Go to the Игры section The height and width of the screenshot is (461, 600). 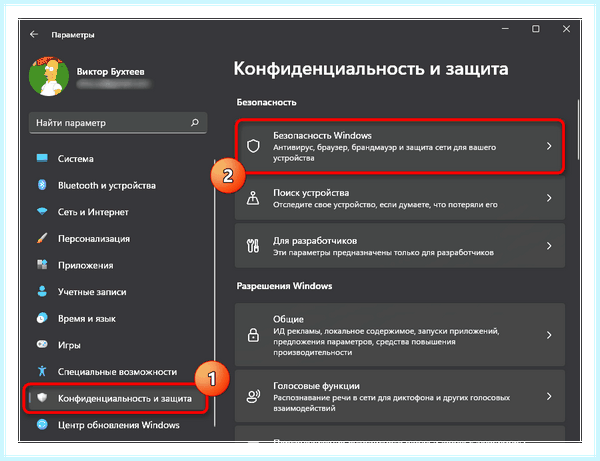click(69, 345)
